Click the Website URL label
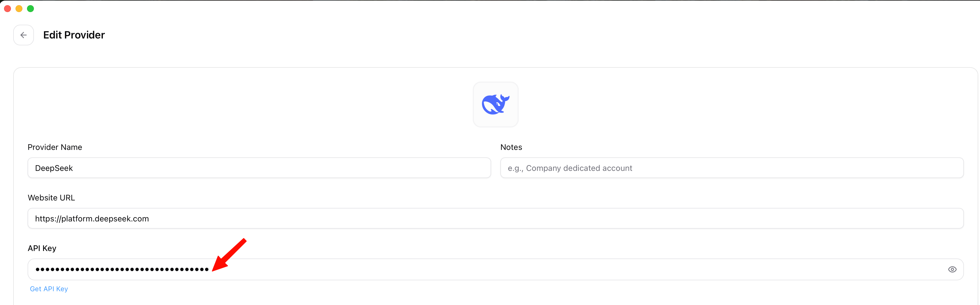The width and height of the screenshot is (980, 305). (51, 198)
